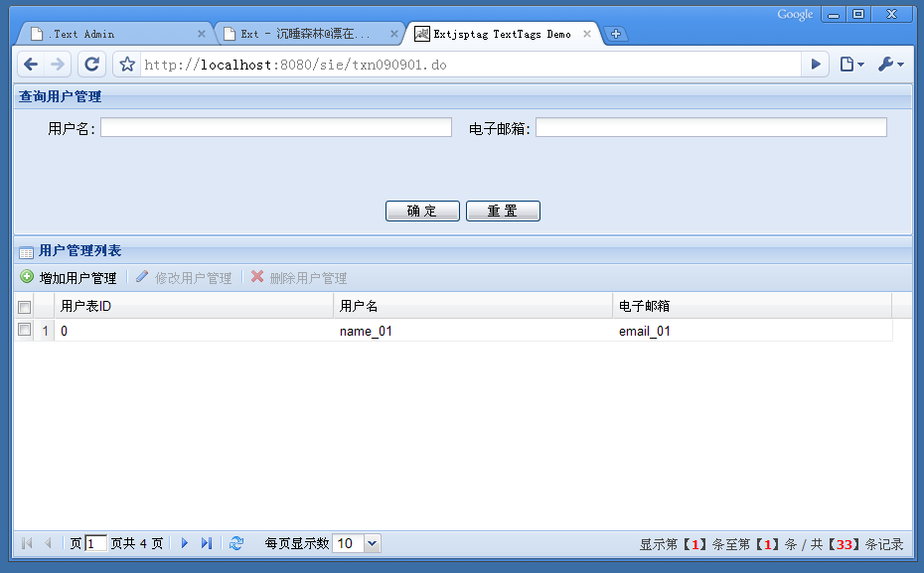Switch to the Ext - 沉睡森林 tab

tap(309, 34)
